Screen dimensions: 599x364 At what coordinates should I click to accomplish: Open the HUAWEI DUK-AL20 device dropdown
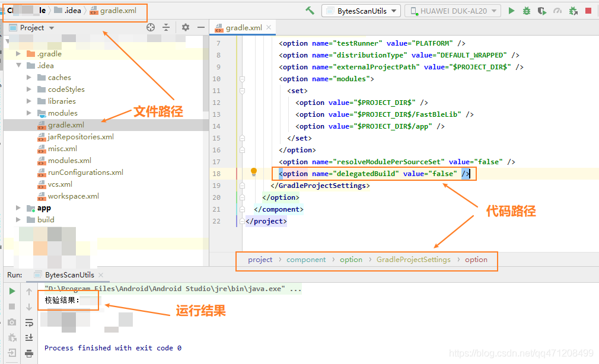click(x=452, y=10)
